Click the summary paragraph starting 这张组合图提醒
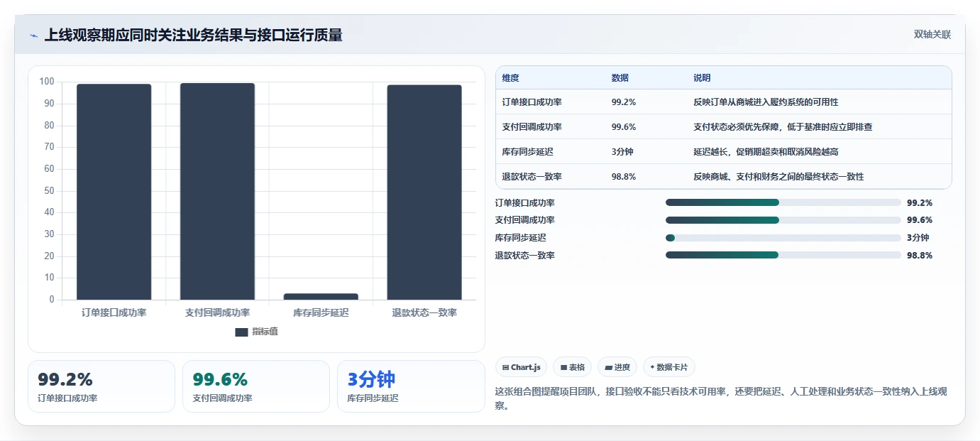980x441 pixels. [721, 398]
